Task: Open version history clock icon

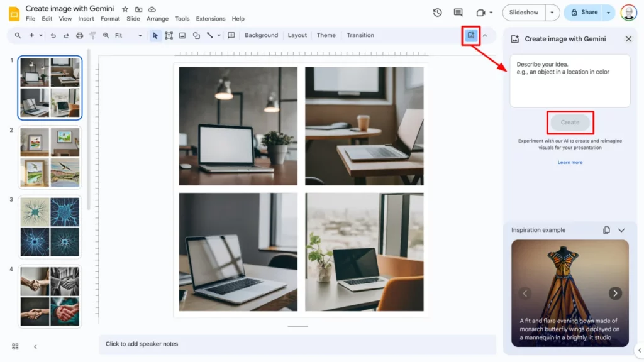Action: click(438, 13)
